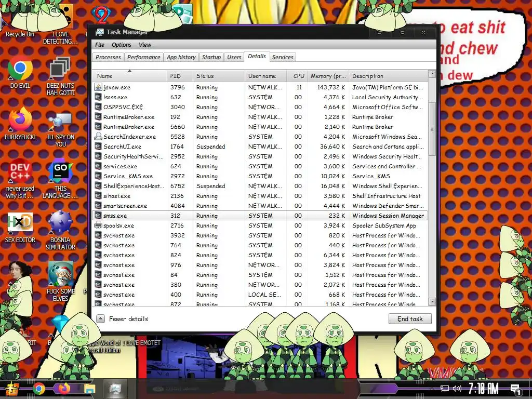
Task: Select the ShellExperienceHost process row
Action: [x=260, y=186]
